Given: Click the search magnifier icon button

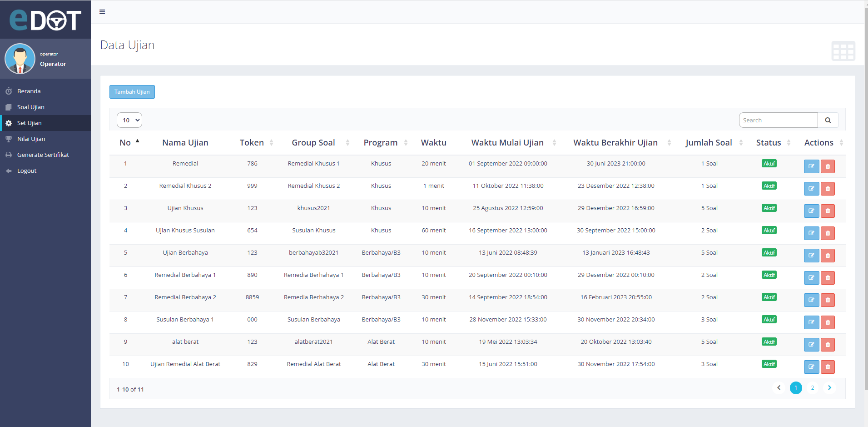Looking at the screenshot, I should [828, 120].
